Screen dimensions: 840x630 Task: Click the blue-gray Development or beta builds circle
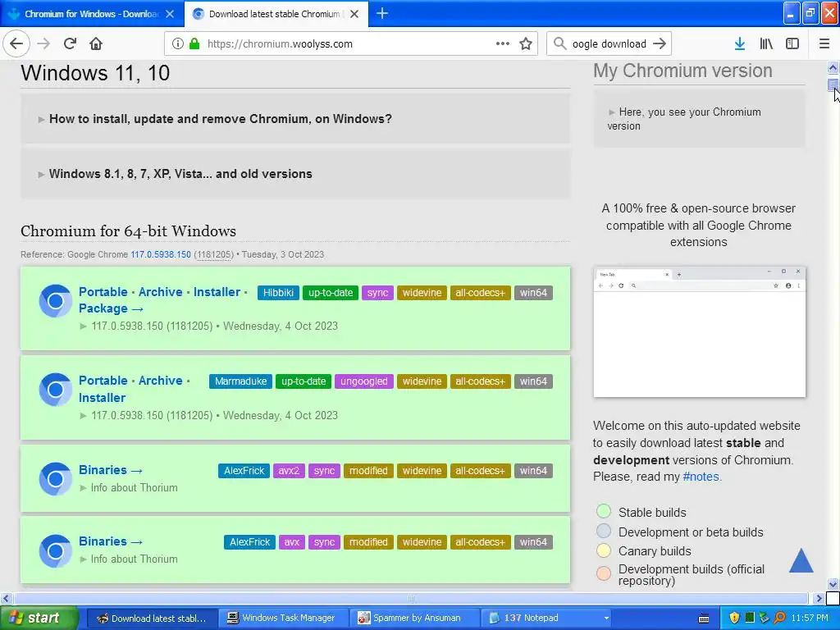pyautogui.click(x=604, y=531)
